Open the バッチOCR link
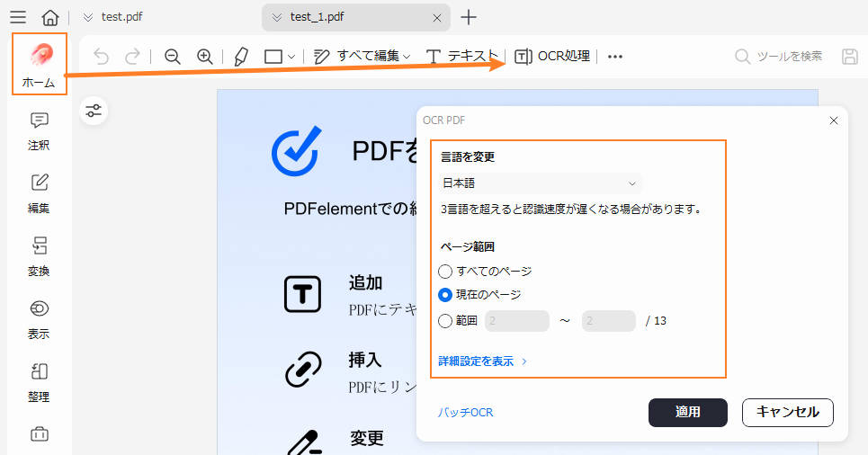The height and width of the screenshot is (455, 868). click(x=465, y=413)
